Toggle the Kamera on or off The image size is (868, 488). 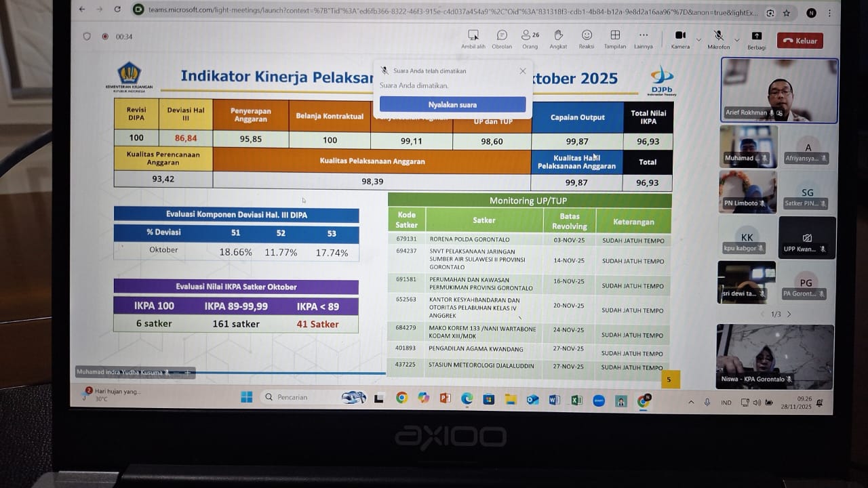pyautogui.click(x=680, y=36)
